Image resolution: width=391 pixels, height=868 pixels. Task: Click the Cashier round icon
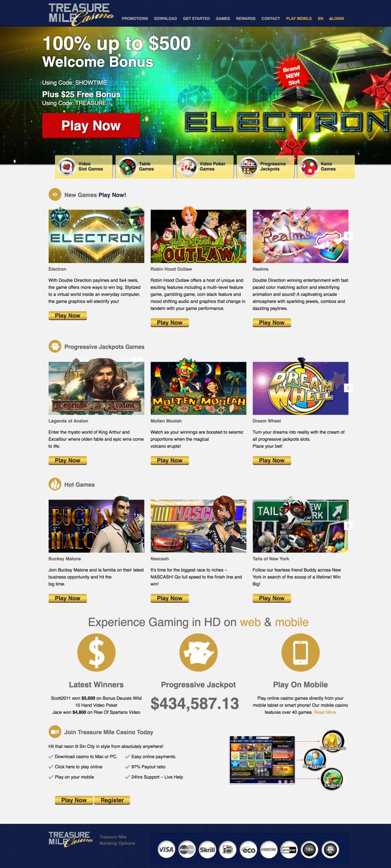click(332, 778)
